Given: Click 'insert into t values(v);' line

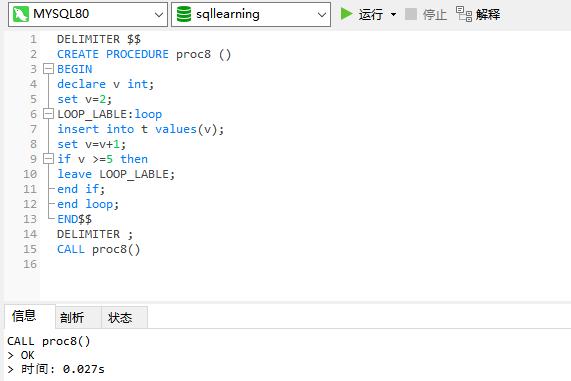Looking at the screenshot, I should point(141,129).
